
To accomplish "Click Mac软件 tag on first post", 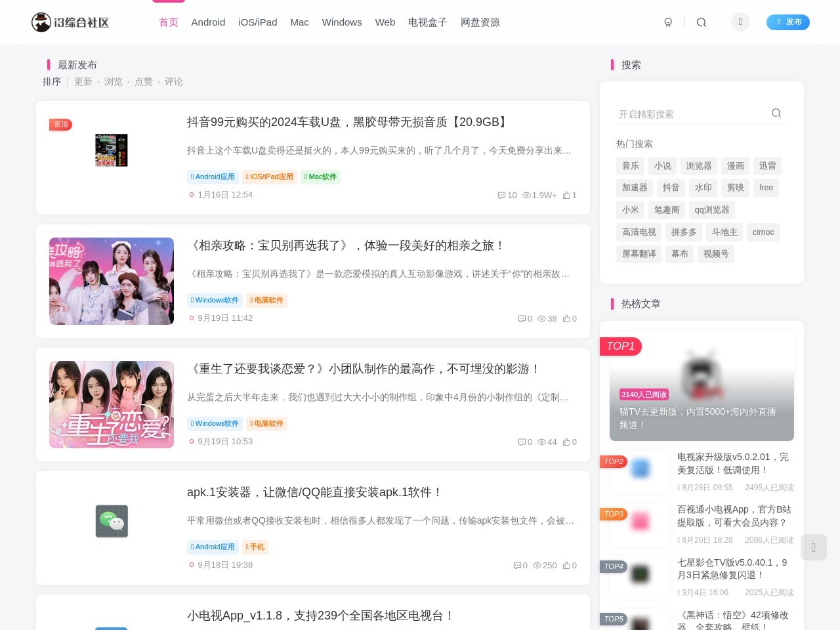I will pyautogui.click(x=320, y=177).
